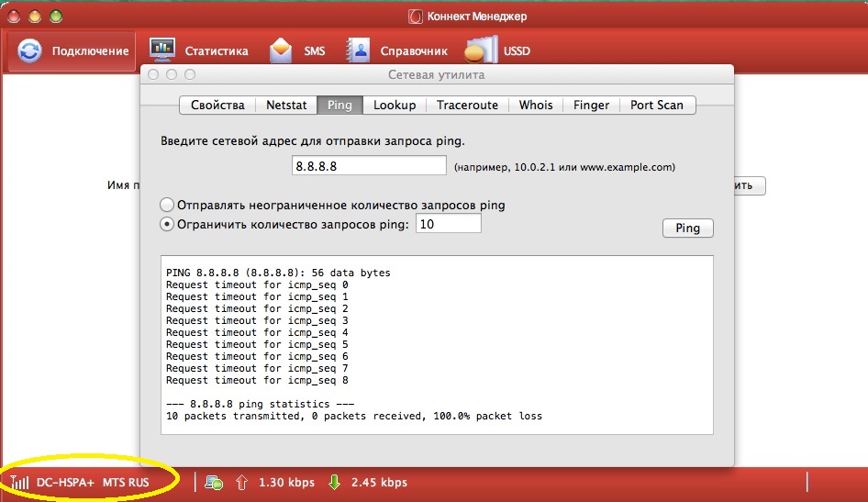Image resolution: width=868 pixels, height=502 pixels.
Task: Select unlimited ping requests option
Action: [x=167, y=206]
